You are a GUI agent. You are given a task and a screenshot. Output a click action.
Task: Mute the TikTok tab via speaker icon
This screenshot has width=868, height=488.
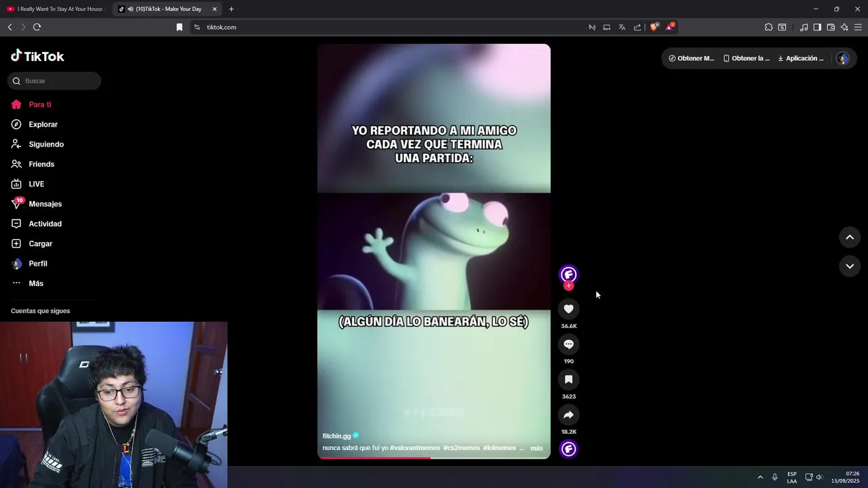130,9
